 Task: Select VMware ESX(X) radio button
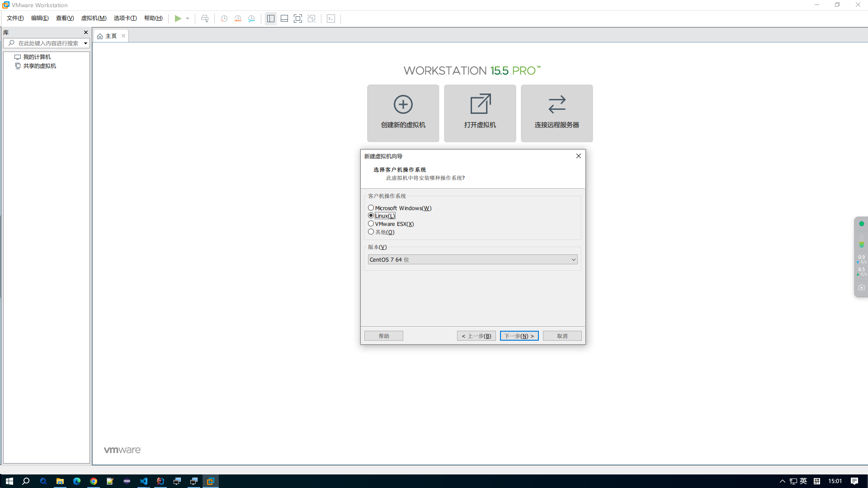371,224
